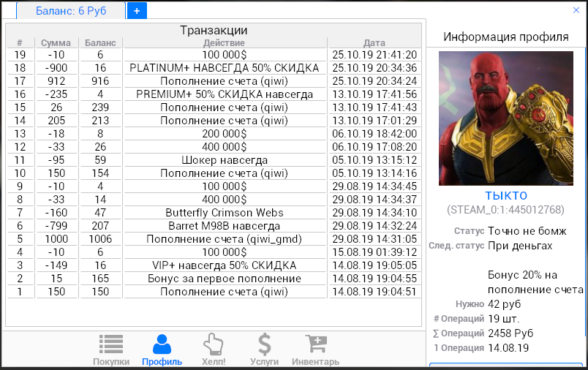Image resolution: width=588 pixels, height=370 pixels.
Task: Click the # column header
Action: [x=20, y=43]
